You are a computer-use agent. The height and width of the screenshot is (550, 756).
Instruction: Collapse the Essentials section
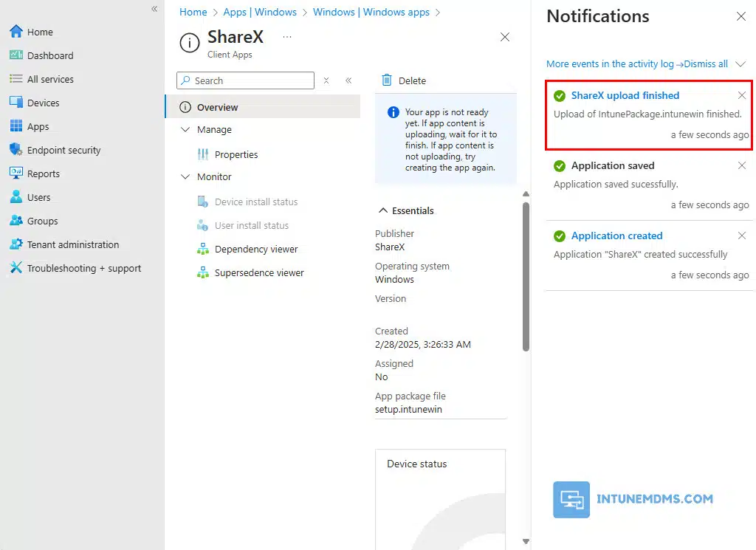click(x=383, y=211)
